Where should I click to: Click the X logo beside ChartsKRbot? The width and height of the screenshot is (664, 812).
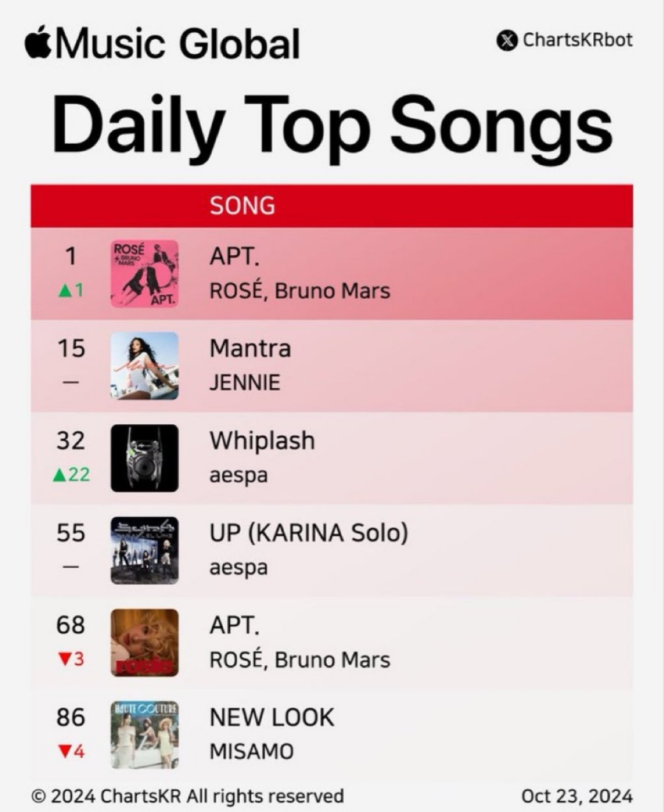tap(507, 41)
